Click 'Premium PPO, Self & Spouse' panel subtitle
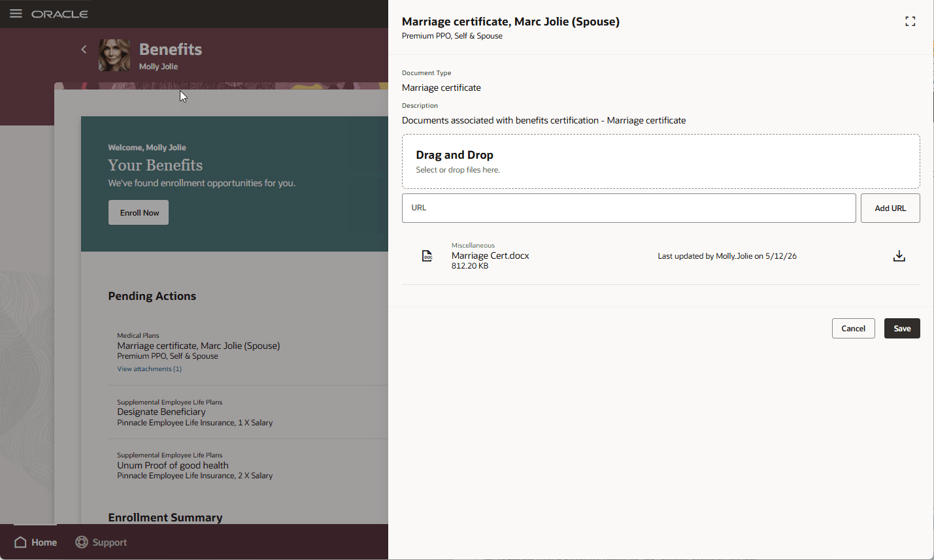 (452, 36)
